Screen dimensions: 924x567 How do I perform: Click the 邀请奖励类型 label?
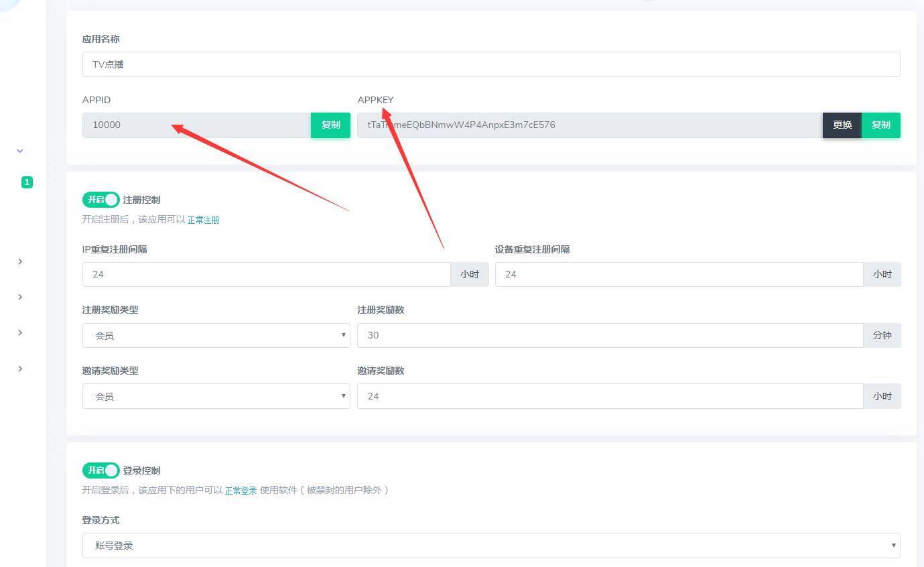(x=111, y=371)
